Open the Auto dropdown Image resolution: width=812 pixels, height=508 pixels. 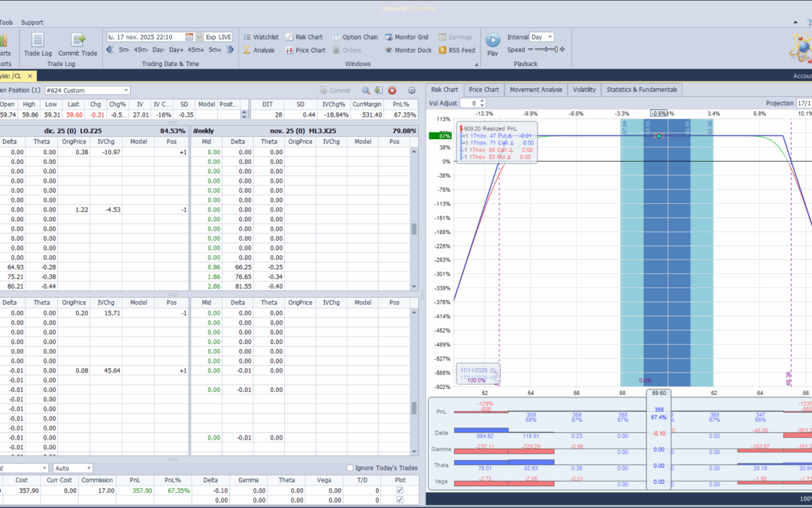89,468
